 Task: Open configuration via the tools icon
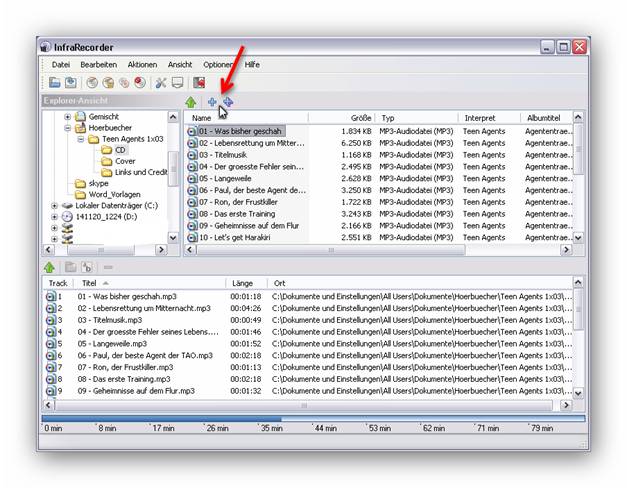(x=161, y=83)
